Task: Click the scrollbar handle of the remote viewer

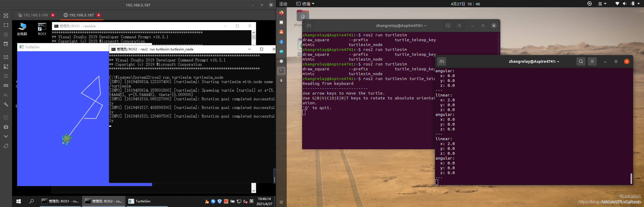Action: pyautogui.click(x=274, y=176)
